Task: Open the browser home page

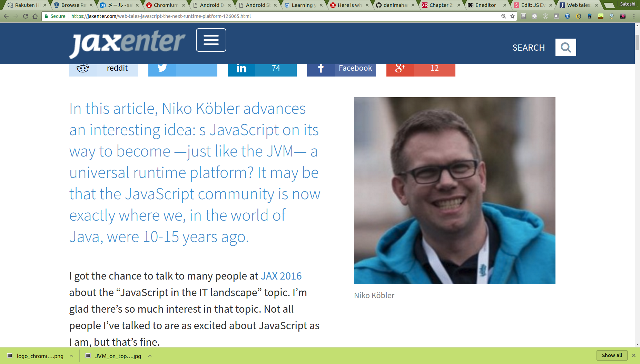Action: [35, 16]
